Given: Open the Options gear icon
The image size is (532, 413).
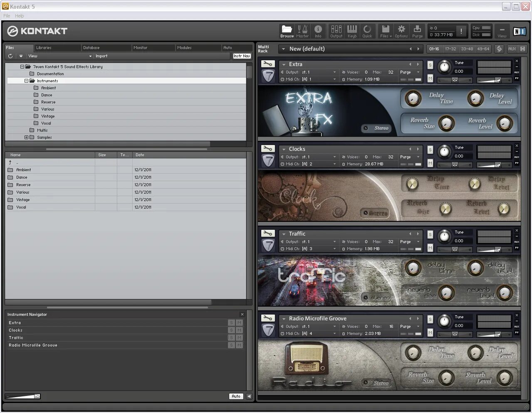Looking at the screenshot, I should (401, 31).
